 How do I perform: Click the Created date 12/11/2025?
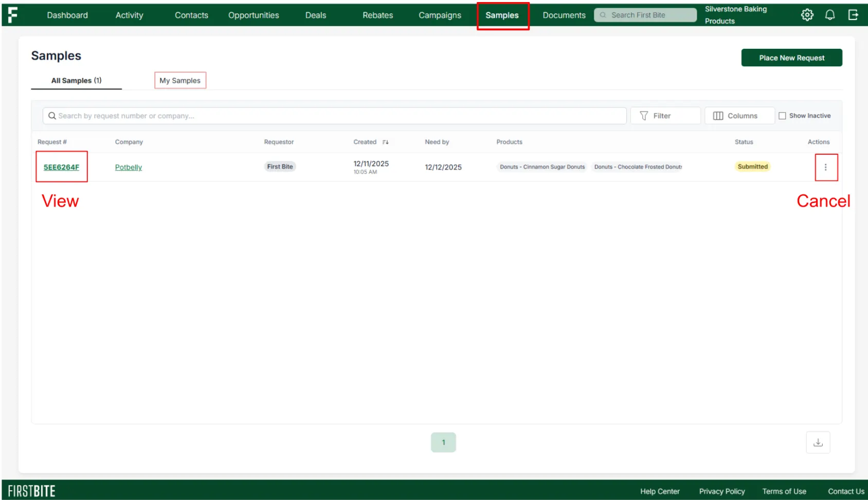pyautogui.click(x=371, y=163)
